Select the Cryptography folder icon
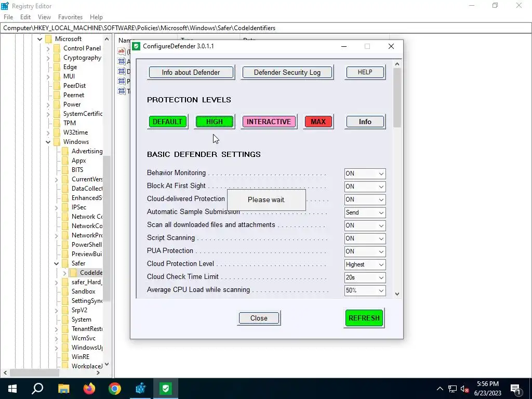 57,58
